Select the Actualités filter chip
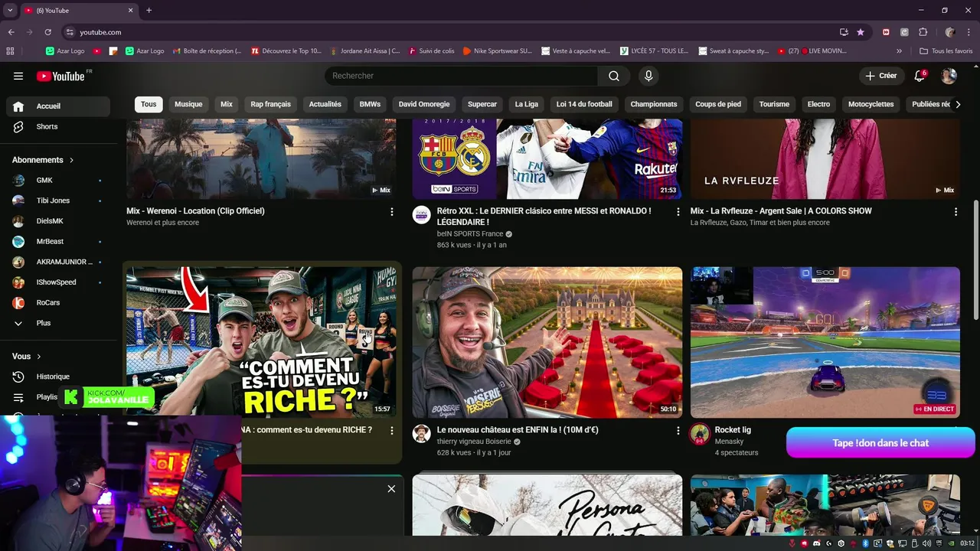980x551 pixels. (325, 104)
